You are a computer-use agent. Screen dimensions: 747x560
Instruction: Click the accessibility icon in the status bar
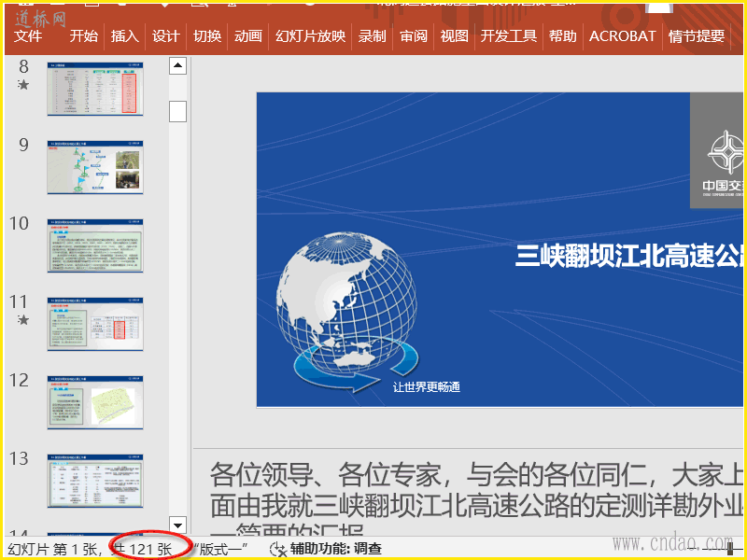click(x=277, y=550)
